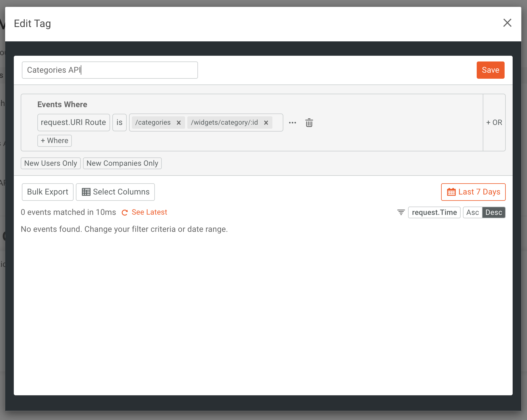Click the See Latest refresh icon
Viewport: 527px width, 420px height.
(125, 213)
